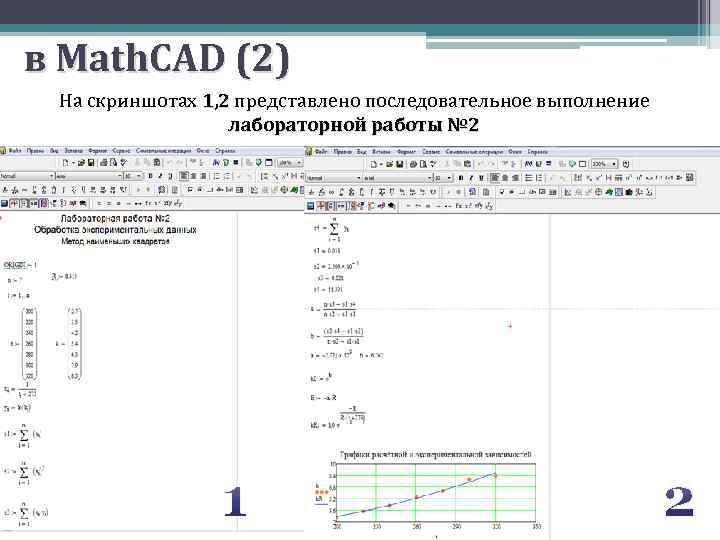
Task: Expand font size 10 dropdown in right window
Action: click(449, 178)
